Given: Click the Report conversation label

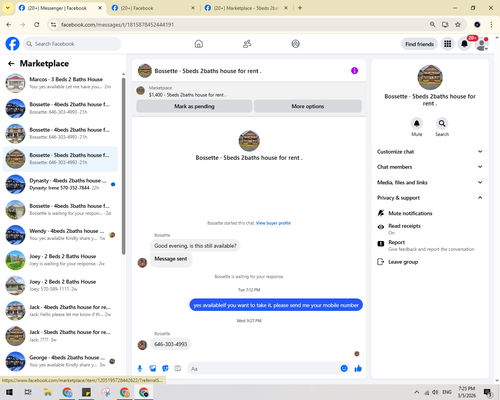Looking at the screenshot, I should [x=396, y=242].
